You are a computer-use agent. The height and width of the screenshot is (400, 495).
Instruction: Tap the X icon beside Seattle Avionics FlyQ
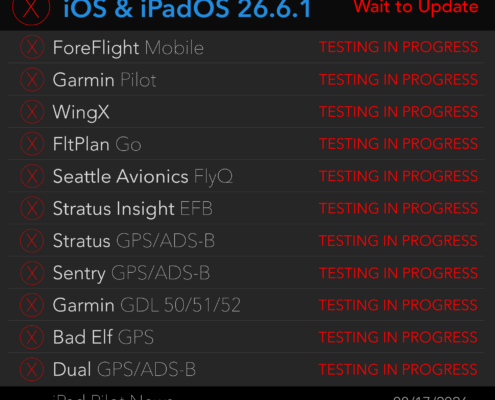tap(32, 176)
